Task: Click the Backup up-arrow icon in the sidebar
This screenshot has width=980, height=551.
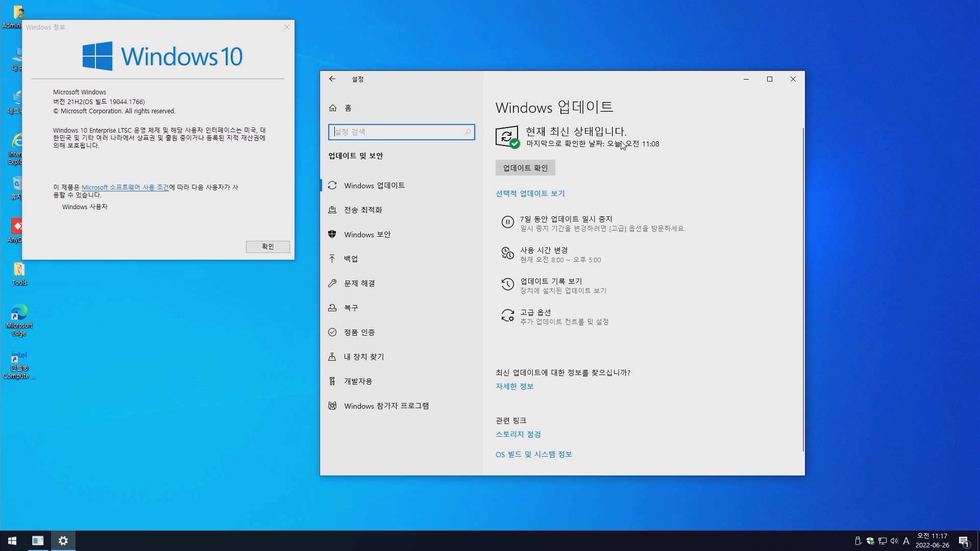Action: point(332,259)
